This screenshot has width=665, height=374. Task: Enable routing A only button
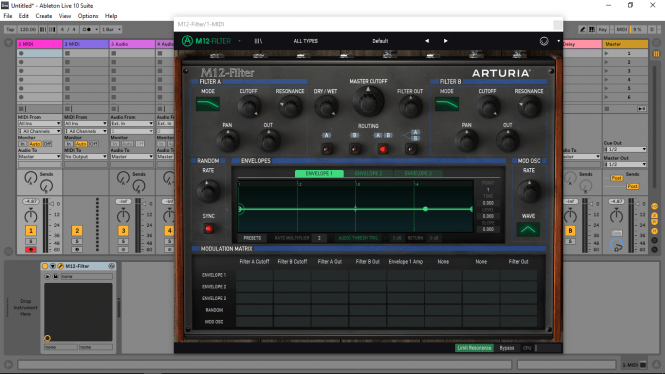tap(327, 149)
